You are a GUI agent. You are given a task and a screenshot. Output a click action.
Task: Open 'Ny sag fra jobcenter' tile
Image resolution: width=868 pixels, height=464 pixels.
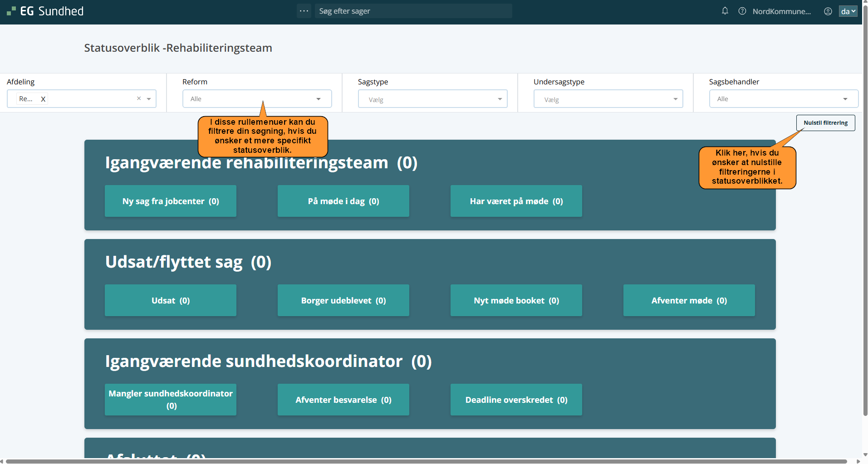point(171,201)
